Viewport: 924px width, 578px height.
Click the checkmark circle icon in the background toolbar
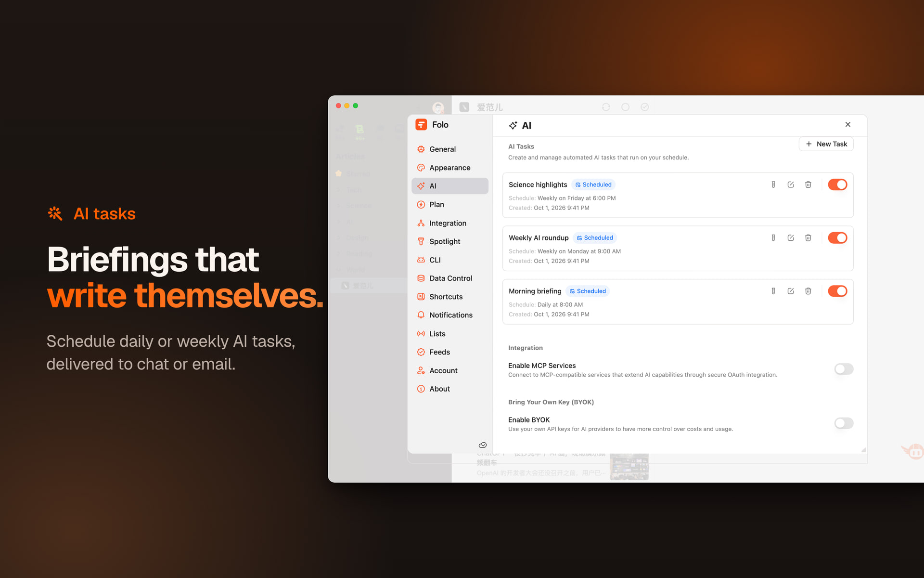(645, 107)
